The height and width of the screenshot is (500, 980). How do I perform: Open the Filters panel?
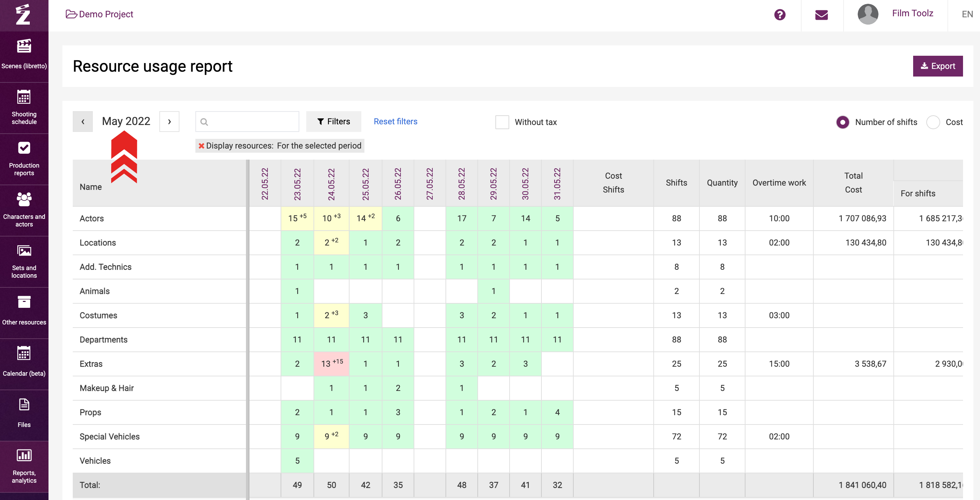[x=334, y=122]
